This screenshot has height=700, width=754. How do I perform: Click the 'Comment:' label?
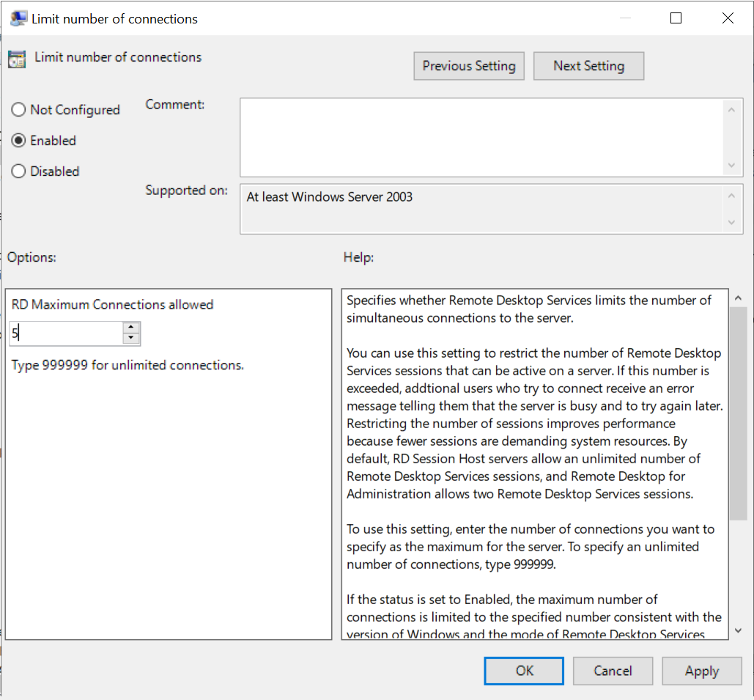175,104
